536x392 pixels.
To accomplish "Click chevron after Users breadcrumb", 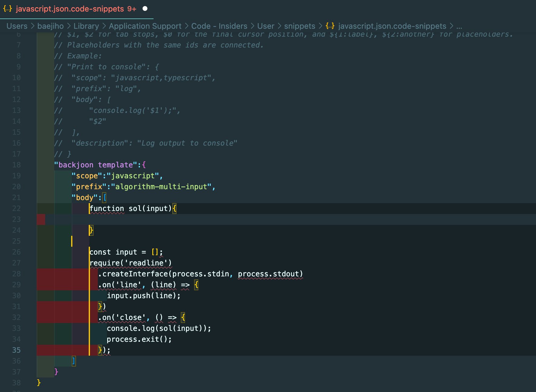I will pos(32,26).
